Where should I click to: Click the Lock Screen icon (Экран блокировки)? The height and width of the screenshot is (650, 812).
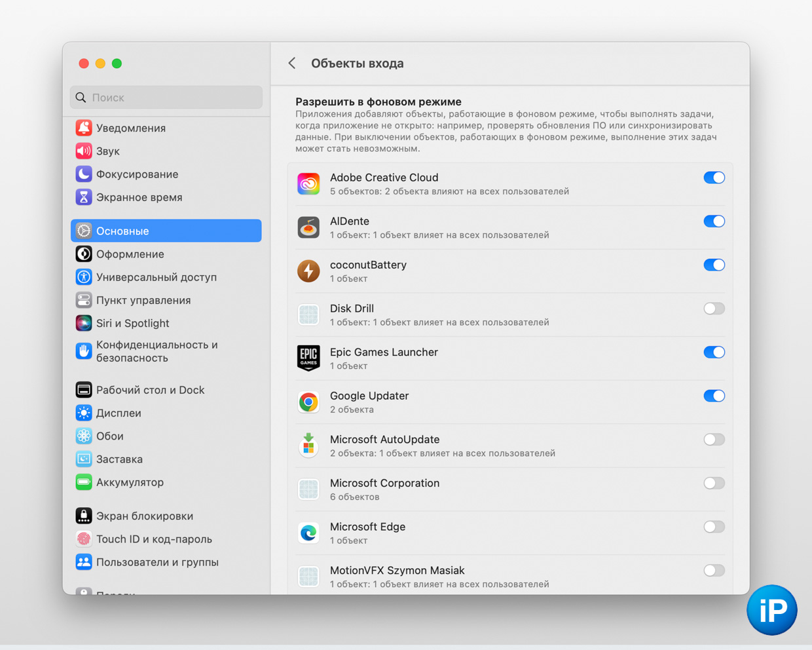coord(84,516)
